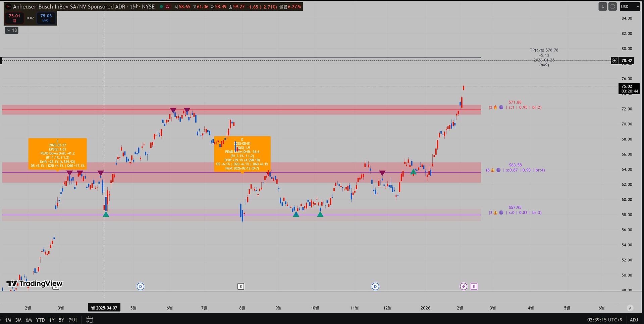
Task: Click the down-triangle in late November
Action: 382,173
